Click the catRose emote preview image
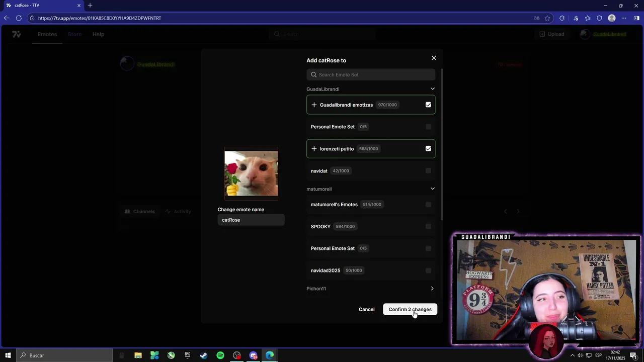The width and height of the screenshot is (644, 362). tap(251, 173)
